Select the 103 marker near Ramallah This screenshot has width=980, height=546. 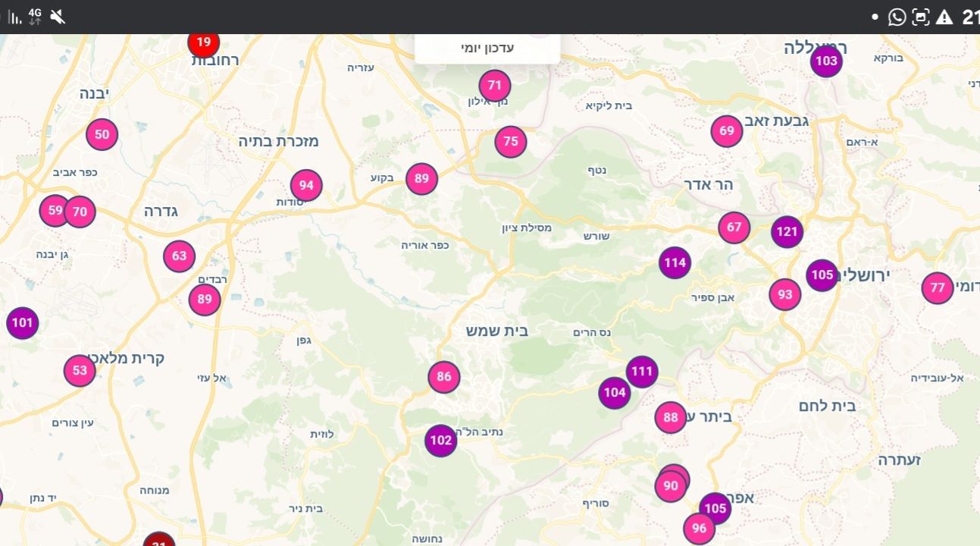825,61
